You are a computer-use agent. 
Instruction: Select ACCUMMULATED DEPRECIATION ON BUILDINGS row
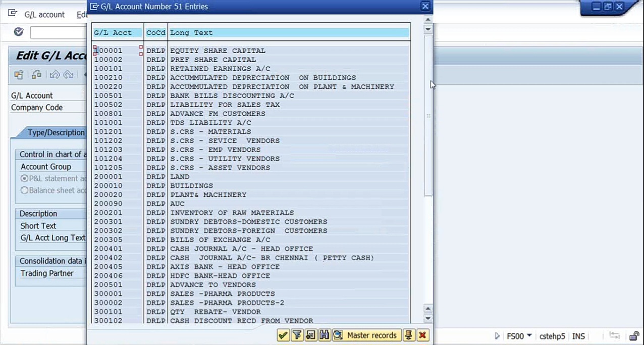pyautogui.click(x=251, y=78)
